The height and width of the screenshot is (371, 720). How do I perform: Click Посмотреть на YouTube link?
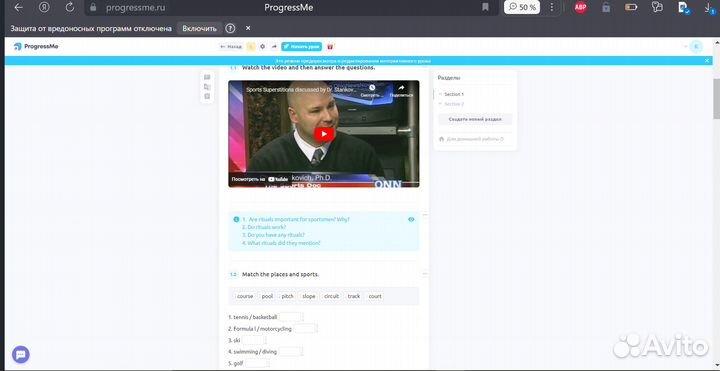pos(260,179)
